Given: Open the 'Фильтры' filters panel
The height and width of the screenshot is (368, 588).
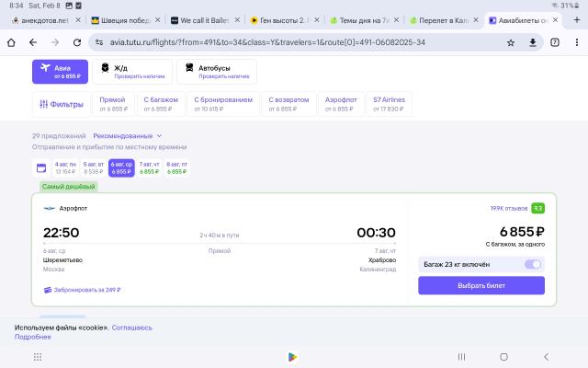Looking at the screenshot, I should click(x=61, y=105).
